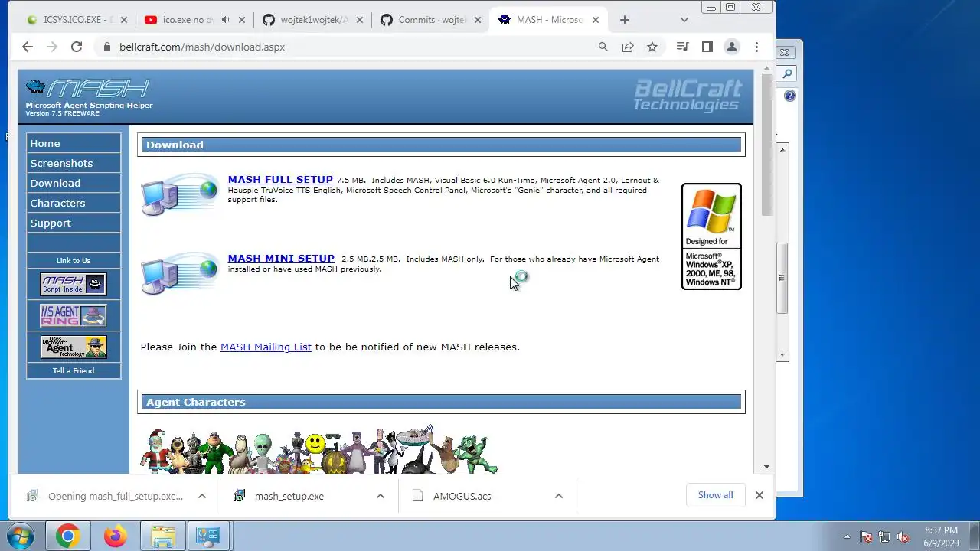Click the MS Agent Ring badge
The height and width of the screenshot is (551, 980).
click(x=73, y=315)
